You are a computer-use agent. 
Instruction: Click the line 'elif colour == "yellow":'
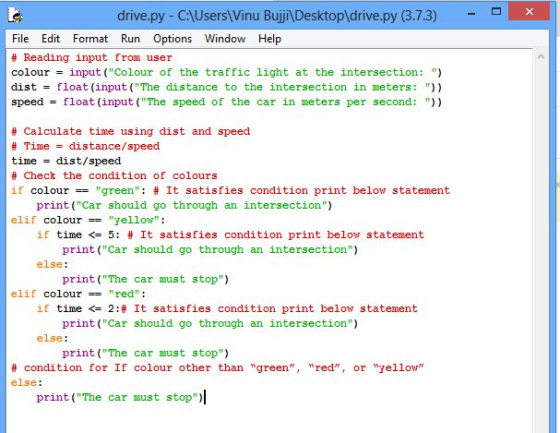pyautogui.click(x=88, y=220)
